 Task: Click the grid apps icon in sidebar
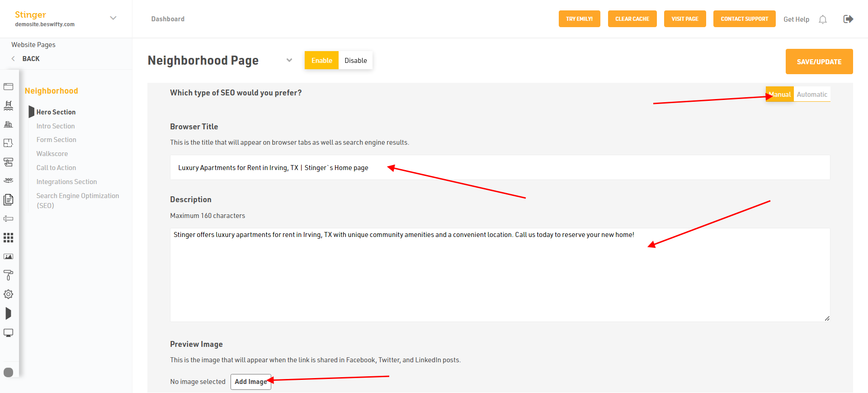click(8, 237)
